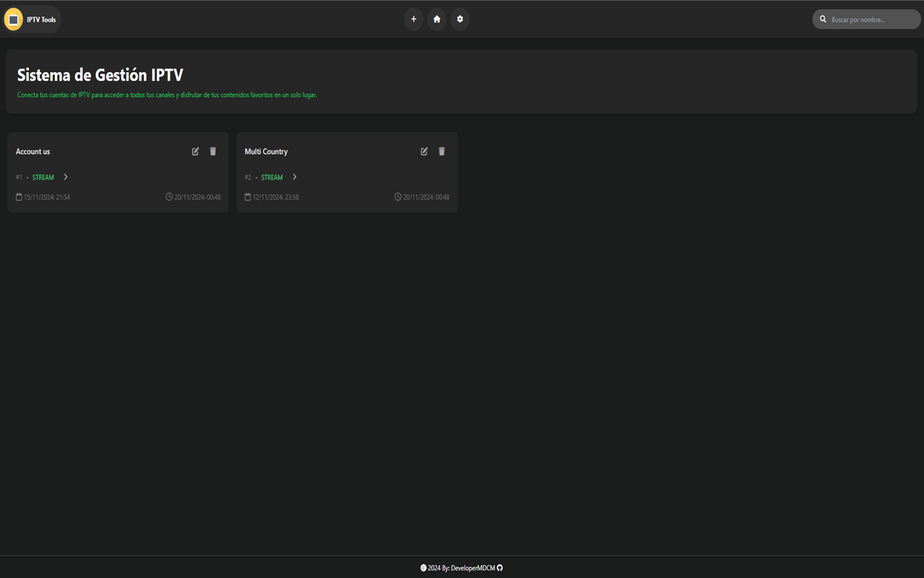924x578 pixels.
Task: Click Multi Country time 20/11/2024: 00:48
Action: coord(427,197)
